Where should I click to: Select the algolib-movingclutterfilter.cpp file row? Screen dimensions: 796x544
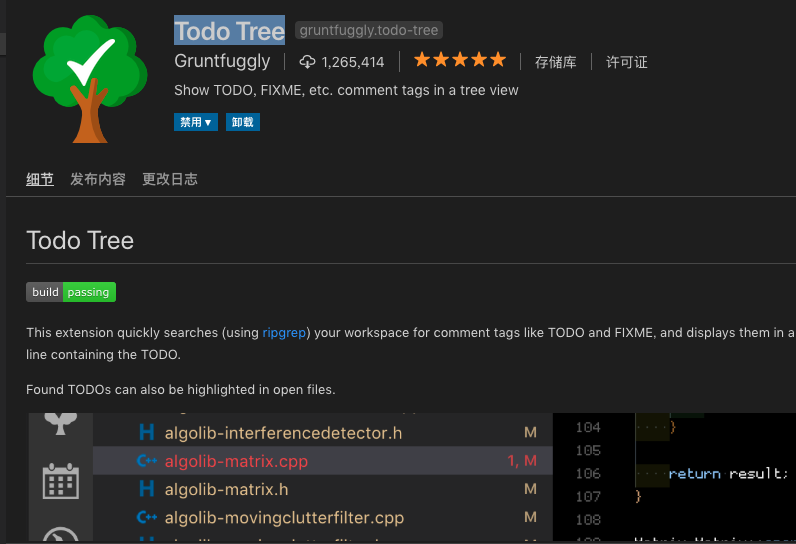point(323,517)
